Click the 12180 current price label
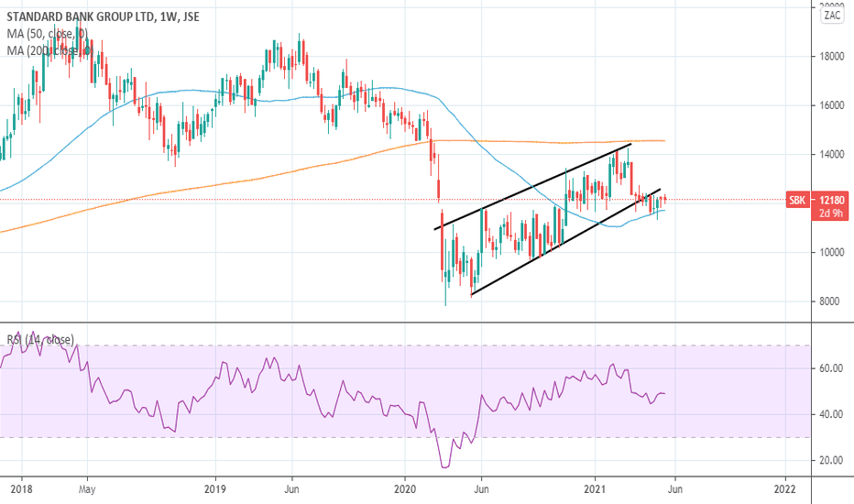Viewport: 854px width, 504px height. click(832, 200)
